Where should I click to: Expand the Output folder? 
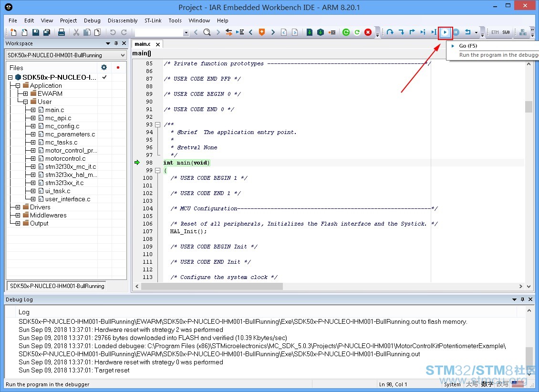tap(18, 223)
